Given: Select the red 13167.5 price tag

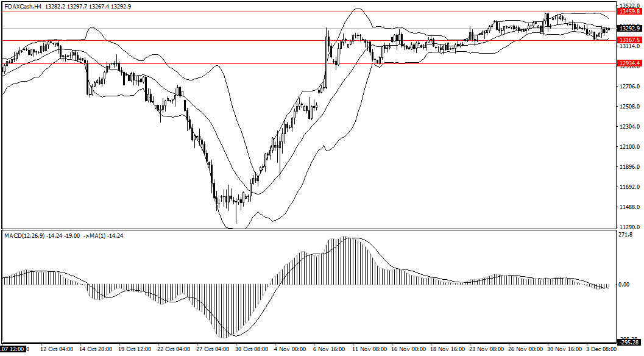Looking at the screenshot, I should [x=629, y=40].
